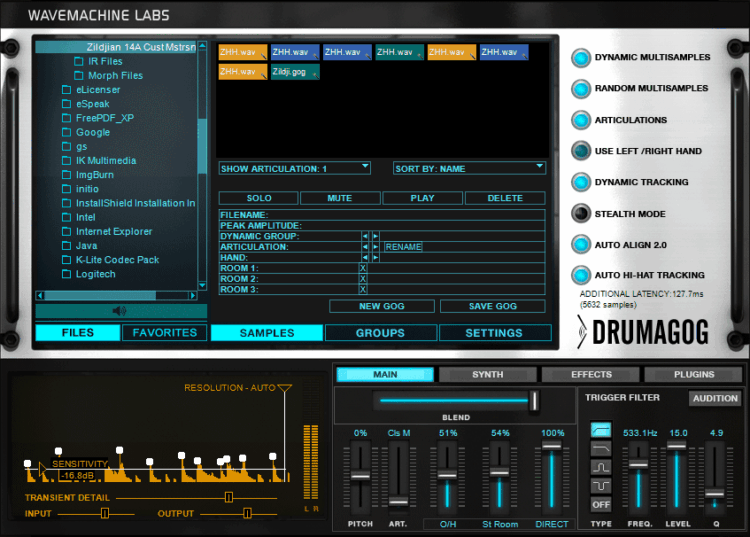This screenshot has width=750, height=537.
Task: Click the speaker preview icon below file browser
Action: 120,311
